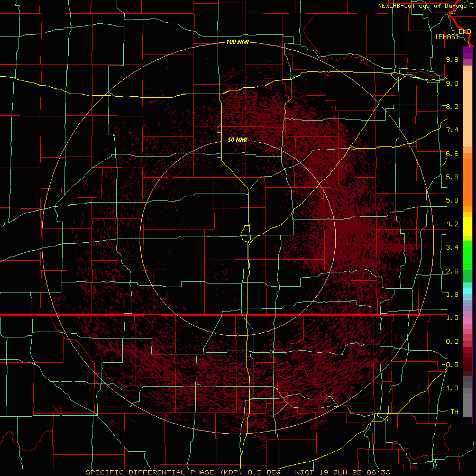Click the cyan band of the color scale
476x476 pixels.
point(467,291)
